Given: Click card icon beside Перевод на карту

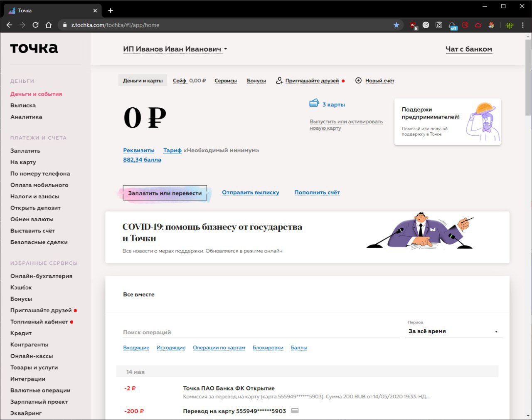Looking at the screenshot, I should click(295, 411).
